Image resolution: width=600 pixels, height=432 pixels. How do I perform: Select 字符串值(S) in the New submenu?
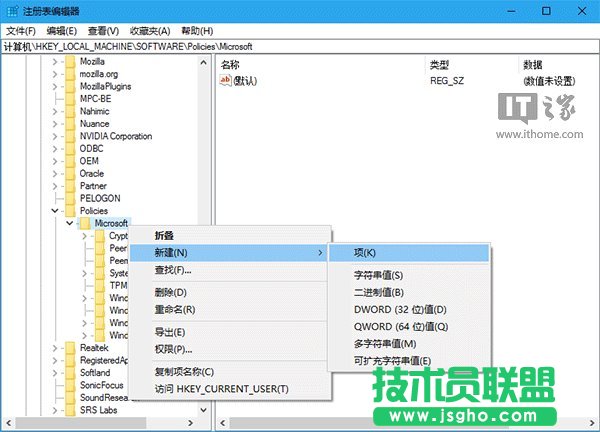pyautogui.click(x=409, y=276)
